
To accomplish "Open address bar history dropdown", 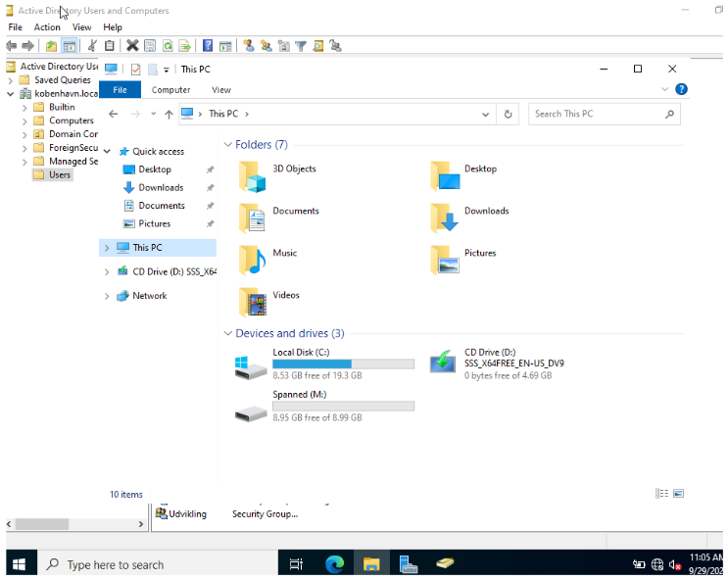I will (485, 115).
